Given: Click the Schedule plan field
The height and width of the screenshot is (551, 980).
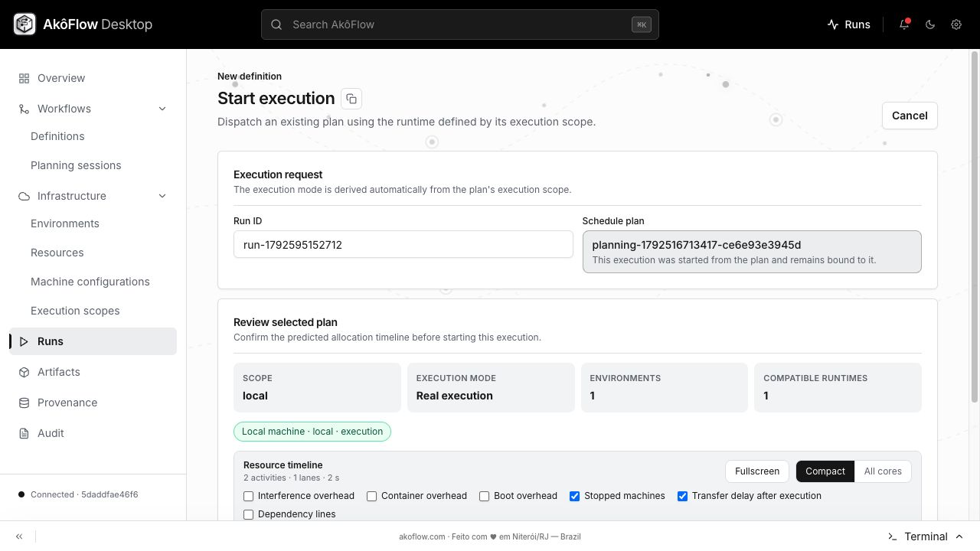Looking at the screenshot, I should pos(752,252).
